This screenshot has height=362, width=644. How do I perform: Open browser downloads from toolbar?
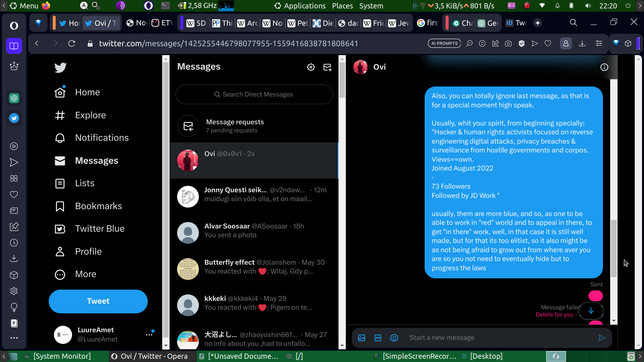point(582,43)
